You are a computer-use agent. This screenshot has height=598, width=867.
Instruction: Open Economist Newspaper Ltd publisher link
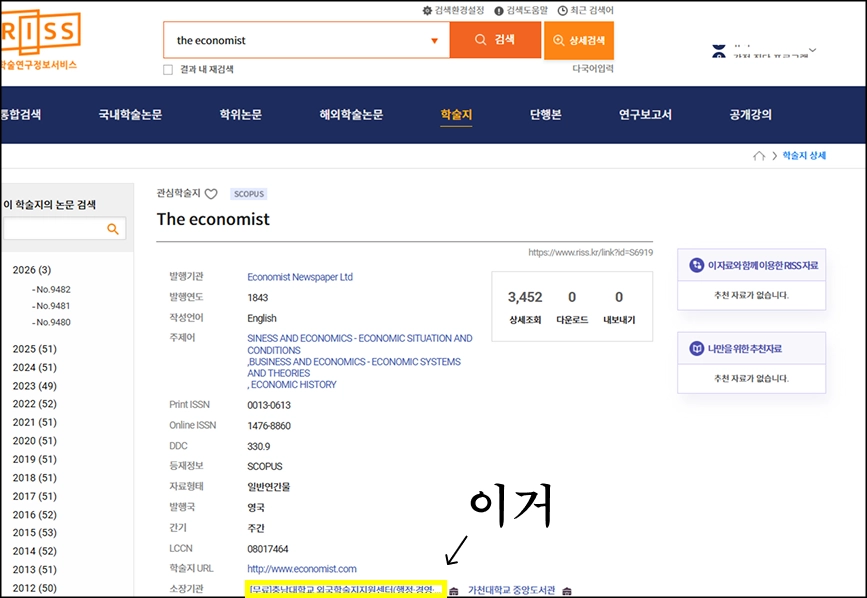pos(300,277)
